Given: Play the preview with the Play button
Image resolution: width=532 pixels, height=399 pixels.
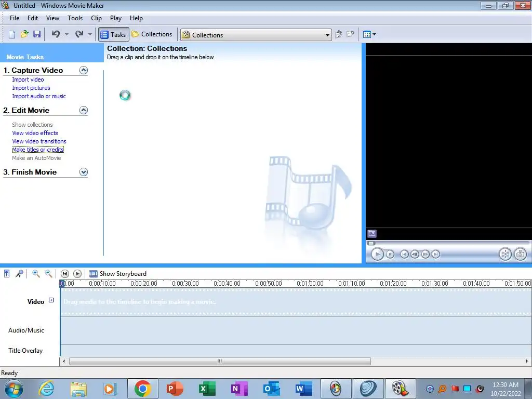Looking at the screenshot, I should (377, 254).
